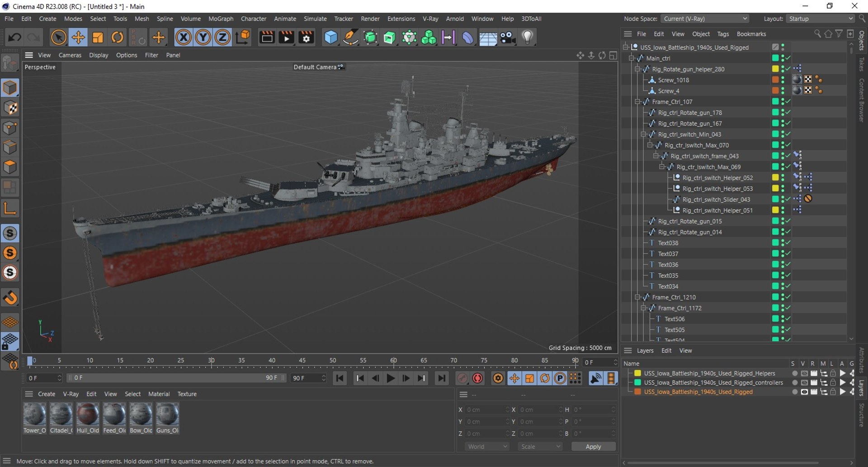Open the Layout Startup dropdown

click(821, 19)
